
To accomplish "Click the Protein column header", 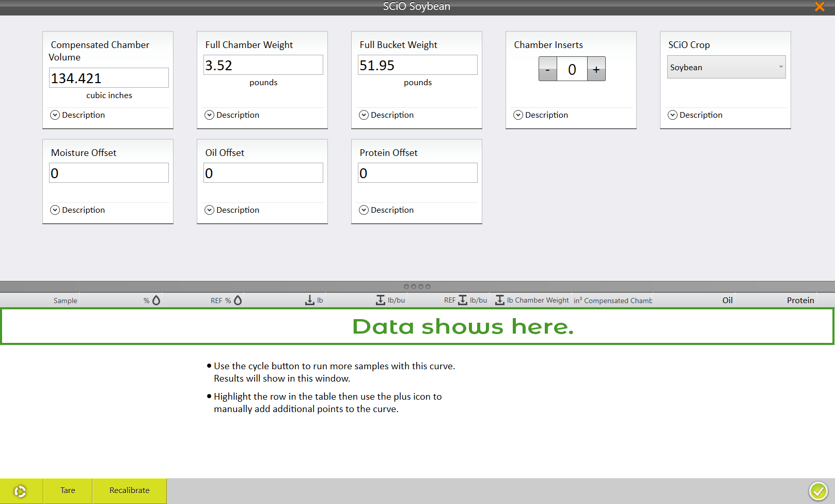I will 800,301.
